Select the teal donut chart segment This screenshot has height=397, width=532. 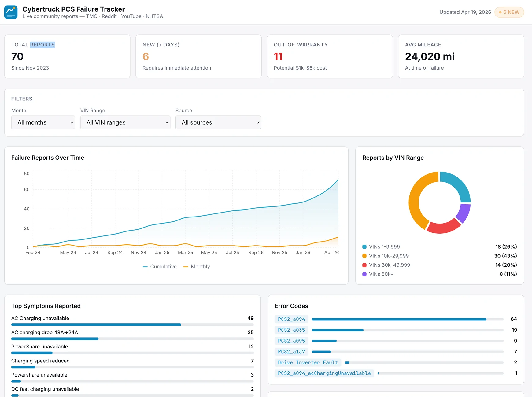click(460, 184)
